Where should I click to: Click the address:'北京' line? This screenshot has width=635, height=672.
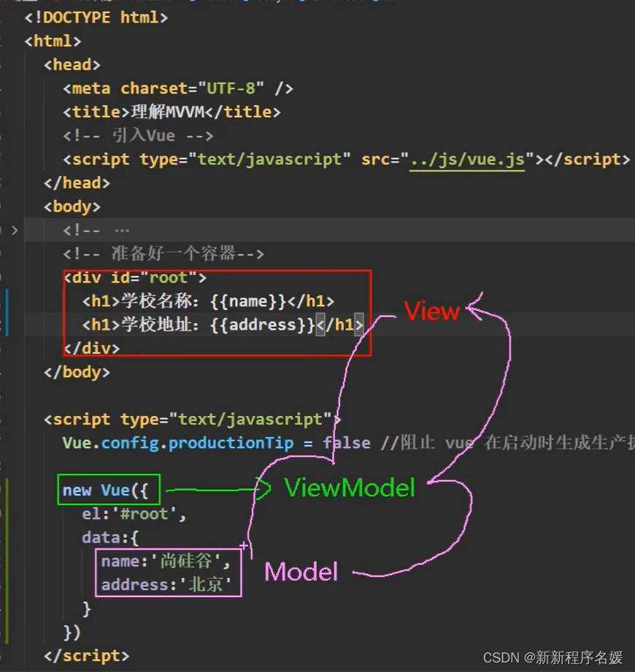pyautogui.click(x=166, y=584)
